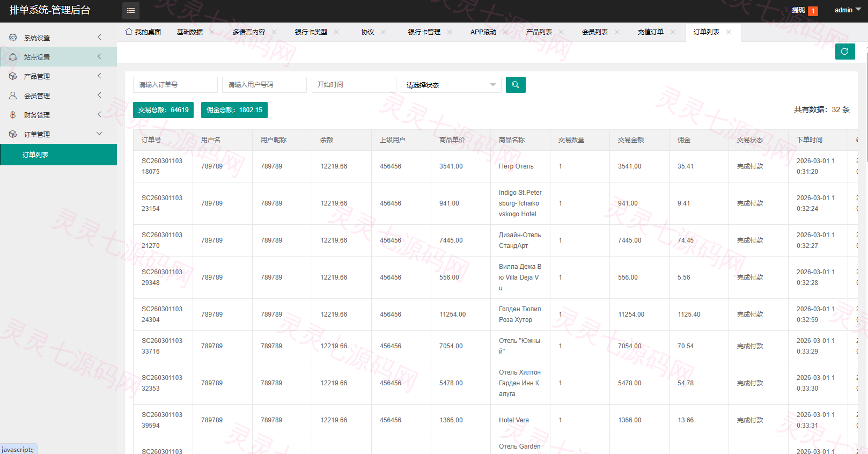Viewport: 868px width, 454px height.
Task: Toggle the sidebar collapse hamburger button
Action: [131, 11]
